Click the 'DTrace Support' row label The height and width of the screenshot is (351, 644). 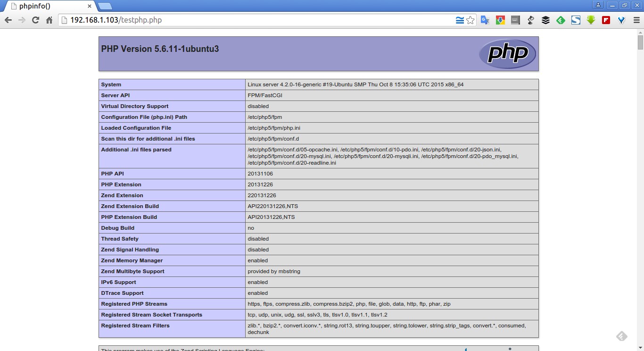122,293
